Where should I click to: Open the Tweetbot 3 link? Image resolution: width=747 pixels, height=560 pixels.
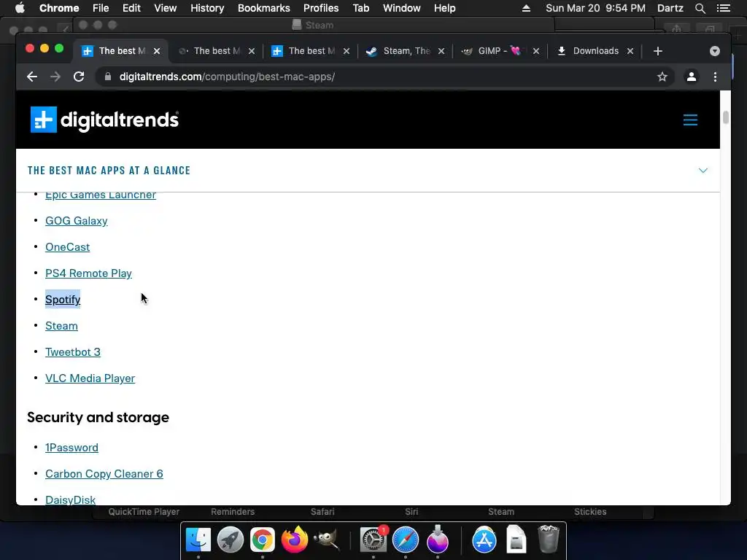pyautogui.click(x=73, y=352)
